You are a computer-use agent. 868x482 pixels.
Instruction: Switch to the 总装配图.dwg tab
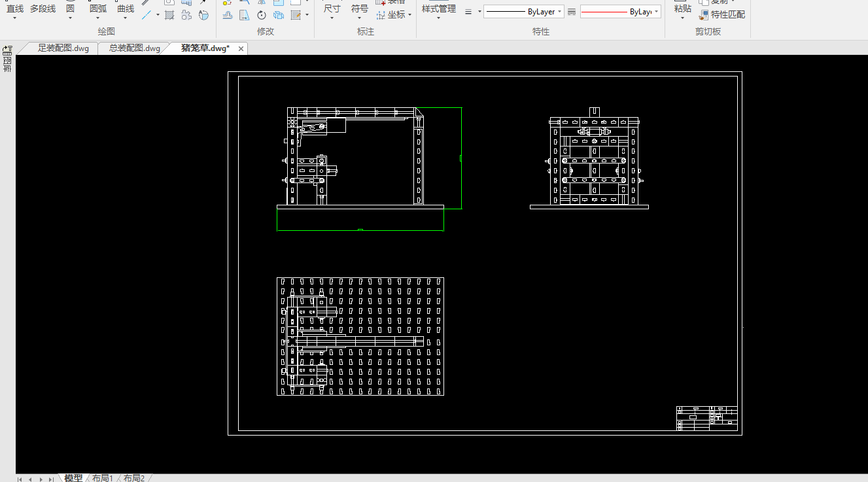pos(134,48)
